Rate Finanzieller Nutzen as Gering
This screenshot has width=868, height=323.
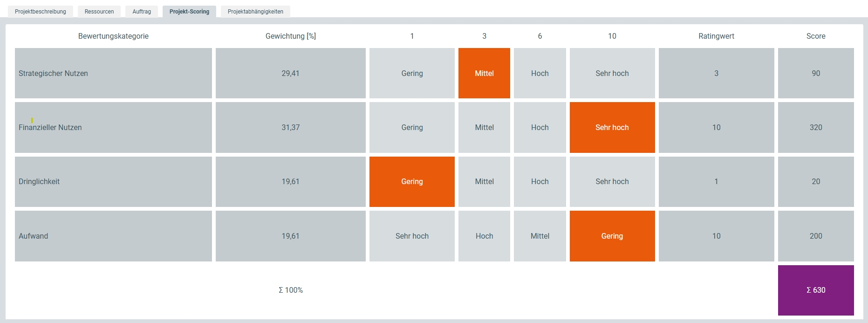tap(412, 127)
